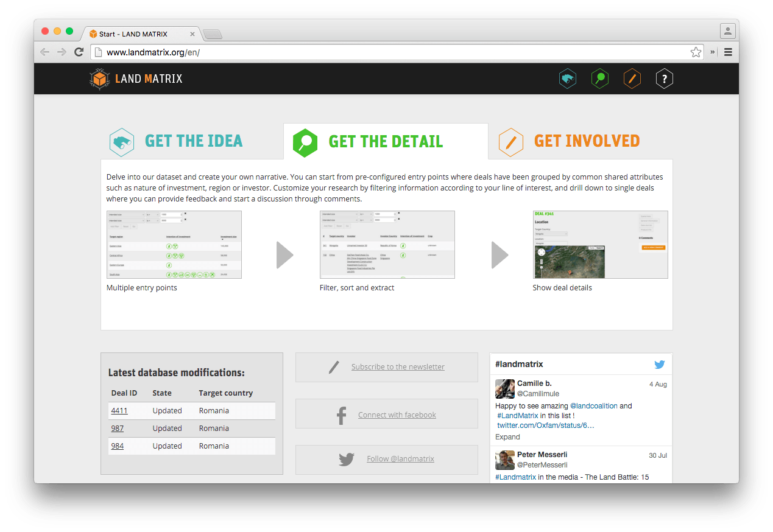Viewport: 773px width, 532px height.
Task: Bookmark page with the star icon
Action: click(696, 52)
